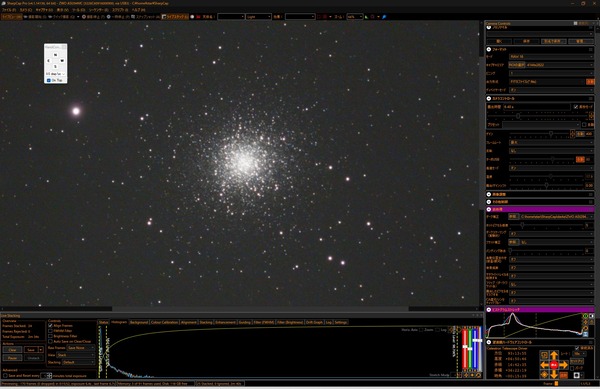This screenshot has width=600, height=389.
Task: Open the Raw Frames dropdown
Action: (80, 348)
